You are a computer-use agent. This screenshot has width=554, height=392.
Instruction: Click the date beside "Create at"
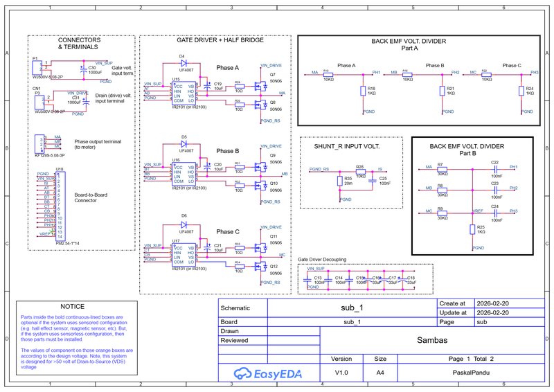492,303
